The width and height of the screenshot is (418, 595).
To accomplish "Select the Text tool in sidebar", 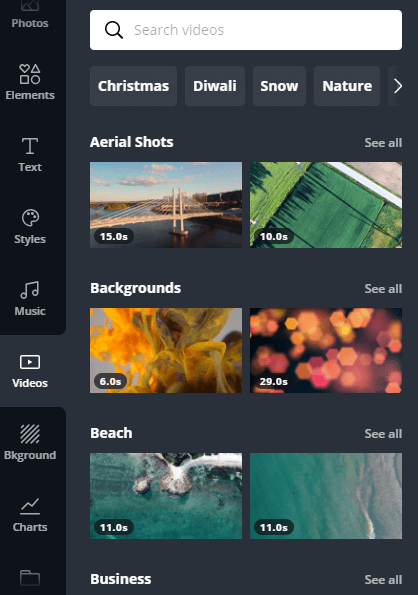I will point(30,155).
